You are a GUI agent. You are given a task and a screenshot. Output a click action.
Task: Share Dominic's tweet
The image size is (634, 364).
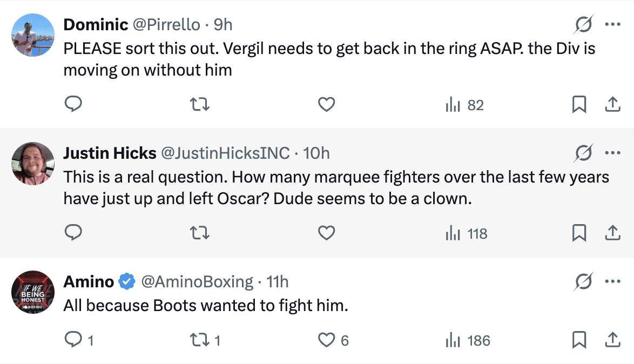click(612, 104)
